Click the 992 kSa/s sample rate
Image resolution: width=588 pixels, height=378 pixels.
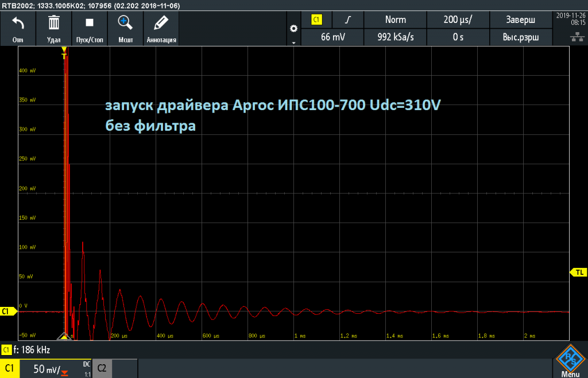click(395, 37)
